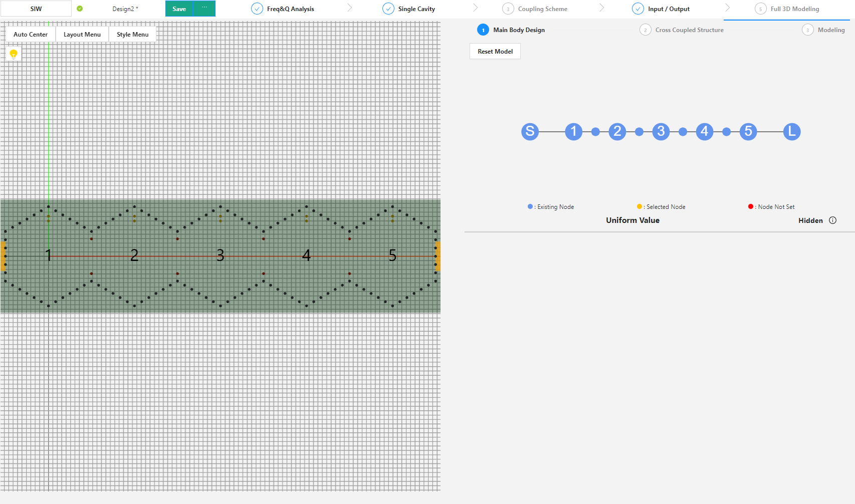Click left orange port on layout
The height and width of the screenshot is (504, 855).
(x=3, y=256)
